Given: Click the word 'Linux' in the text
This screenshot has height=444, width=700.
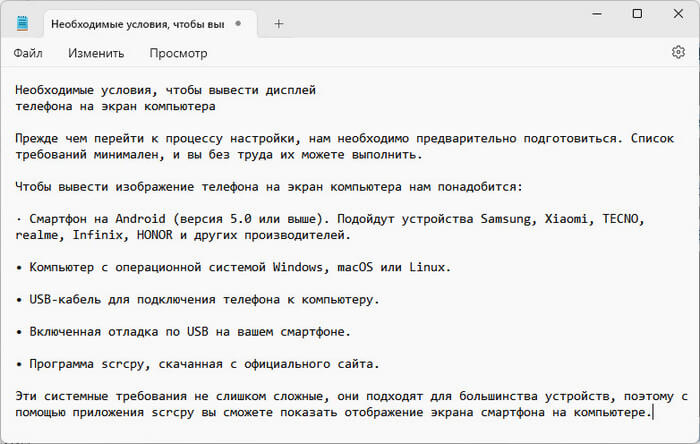Looking at the screenshot, I should (431, 267).
